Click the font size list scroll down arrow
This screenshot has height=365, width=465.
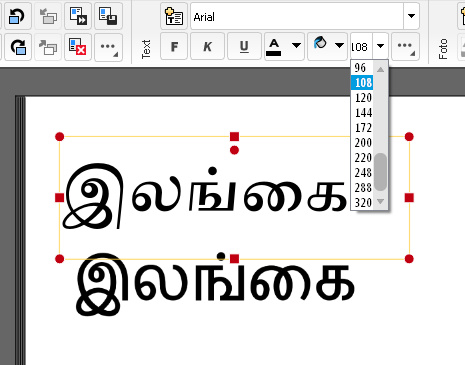click(x=380, y=201)
